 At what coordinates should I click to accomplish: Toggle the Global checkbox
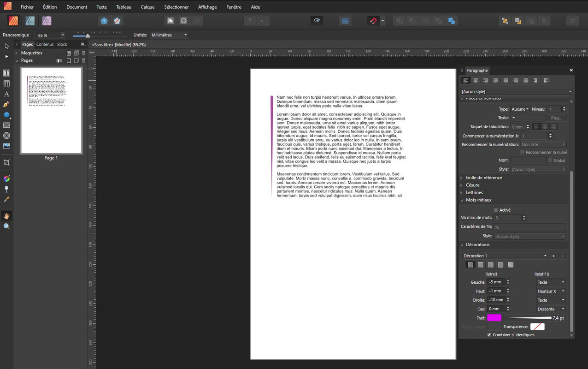coord(550,161)
